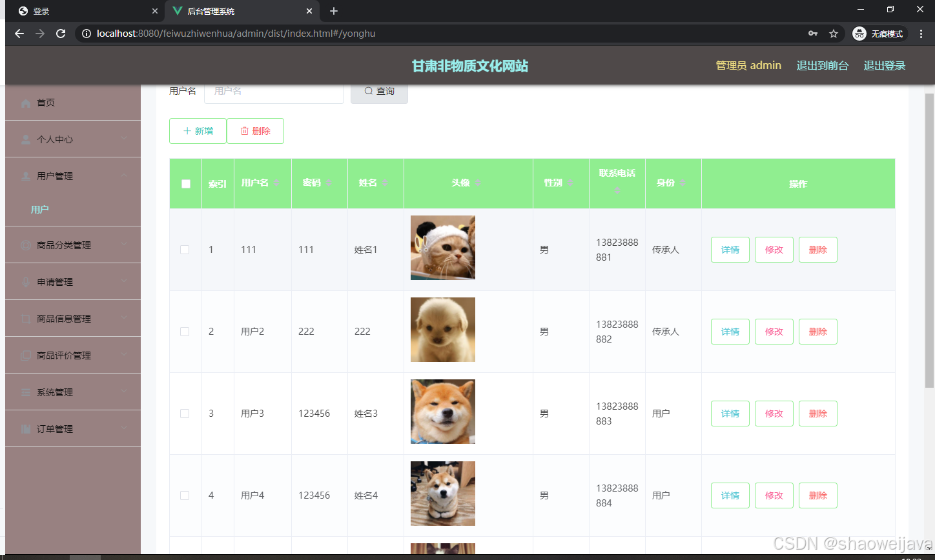
Task: Click the puppy avatar thumbnail for 用户2
Action: (443, 330)
